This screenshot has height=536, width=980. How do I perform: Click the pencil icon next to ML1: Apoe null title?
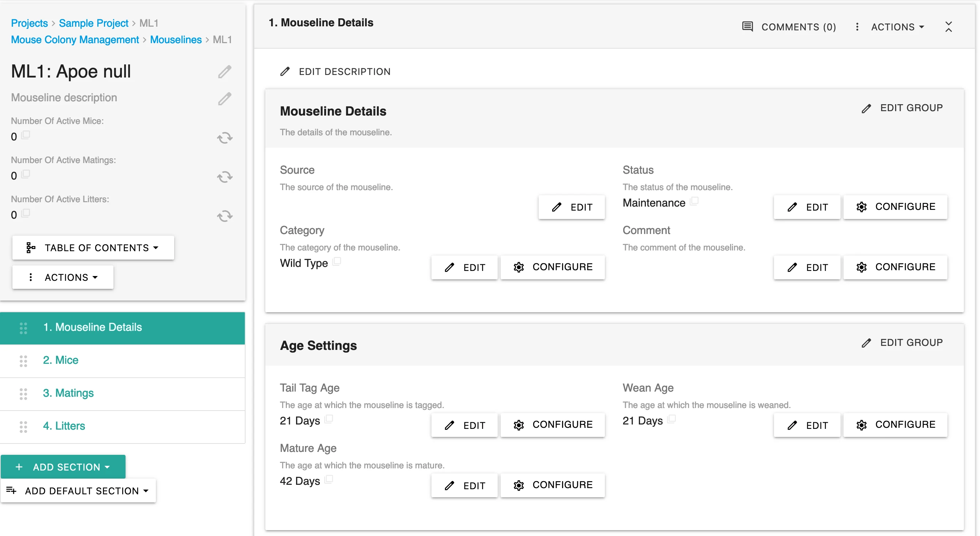[x=224, y=71]
